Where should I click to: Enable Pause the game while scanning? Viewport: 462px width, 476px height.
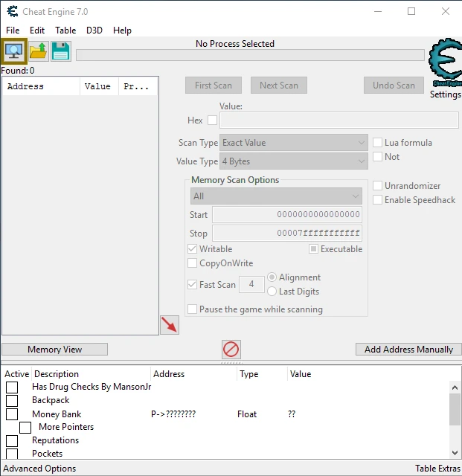point(192,309)
